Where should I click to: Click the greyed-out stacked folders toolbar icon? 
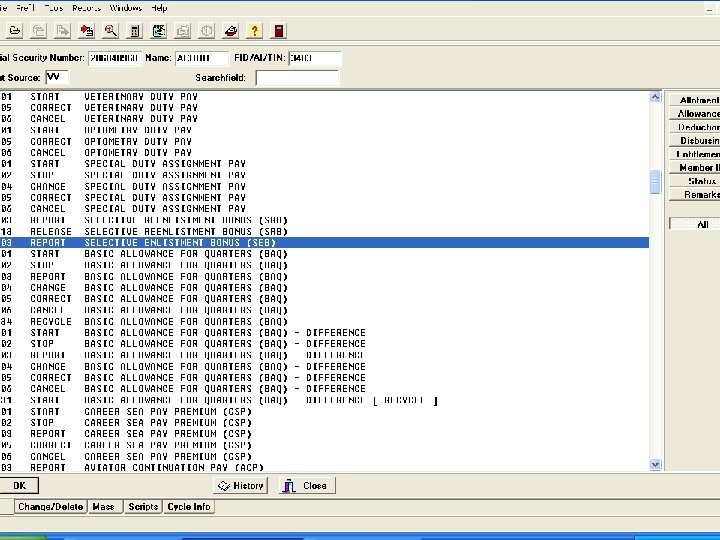click(39, 31)
